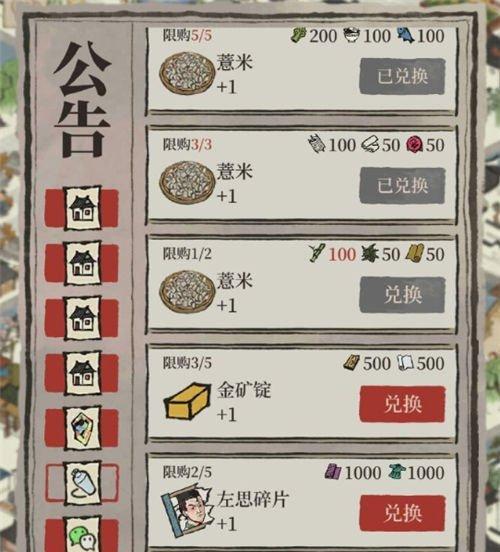
Task: Click 已兑换 button in 限购5/5 row
Action: pos(402,76)
